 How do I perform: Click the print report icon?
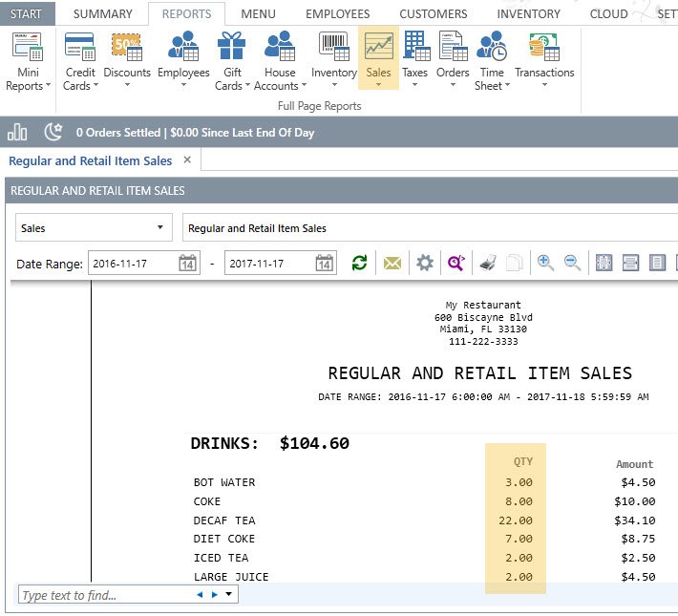click(x=487, y=264)
